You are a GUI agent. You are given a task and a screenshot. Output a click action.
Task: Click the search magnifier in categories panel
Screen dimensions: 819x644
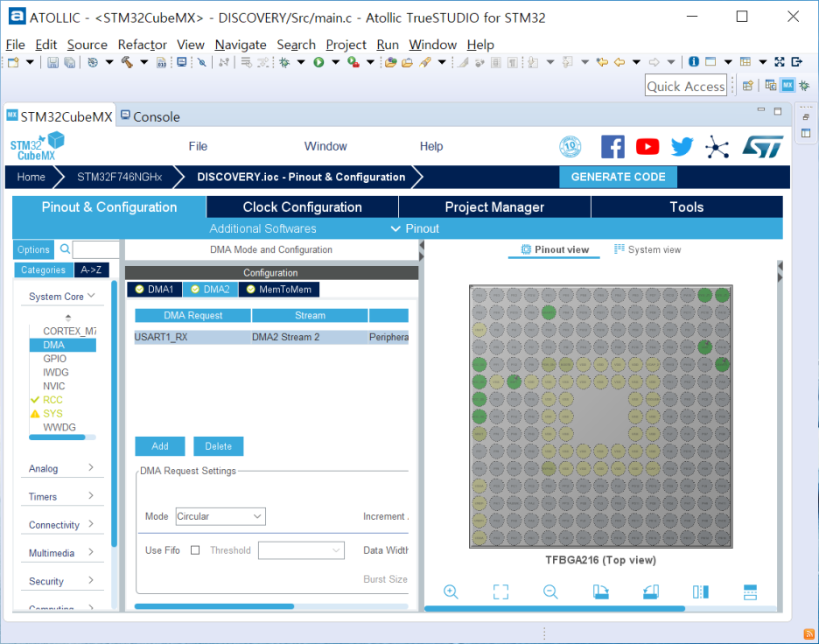(65, 249)
